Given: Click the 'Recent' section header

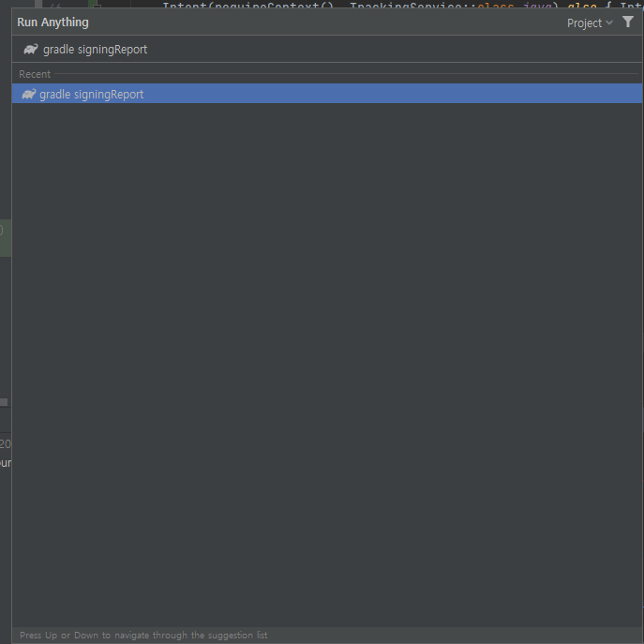Looking at the screenshot, I should [x=35, y=74].
